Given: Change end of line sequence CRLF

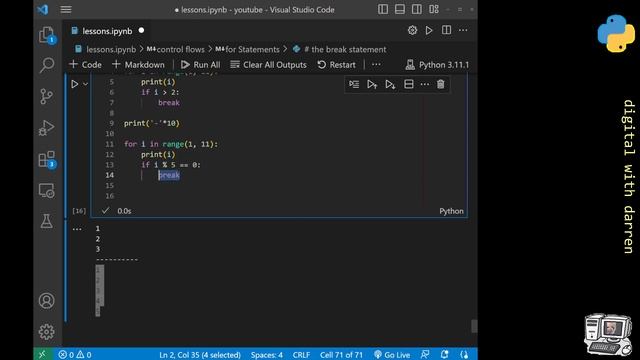Looking at the screenshot, I should pos(301,355).
